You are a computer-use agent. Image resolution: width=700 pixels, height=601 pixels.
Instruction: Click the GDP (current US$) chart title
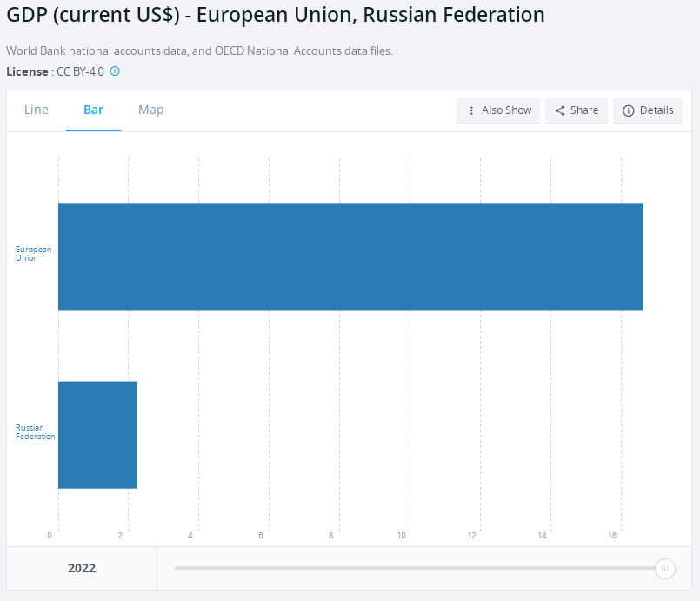point(276,16)
